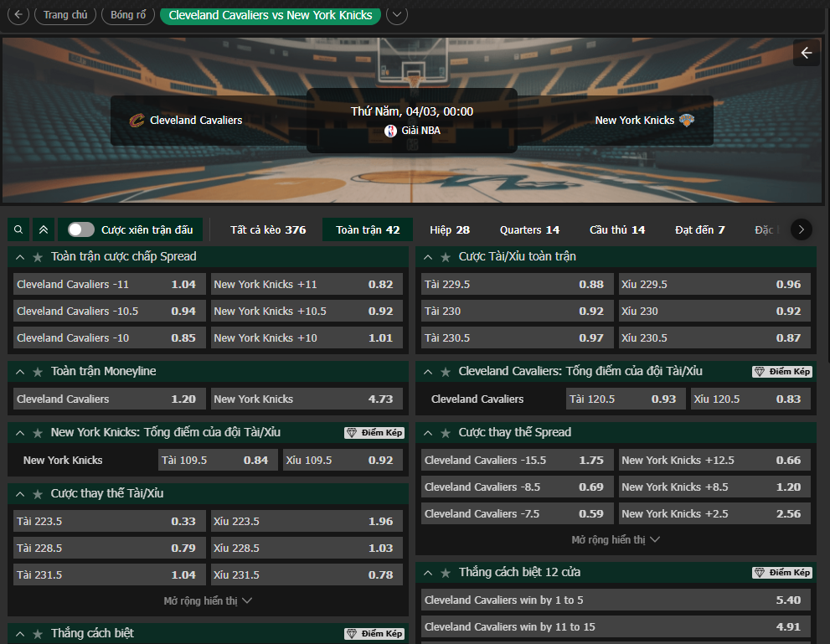Pick Tài 229.5 at 0.88
Viewport: 830px width, 644px height.
coord(517,284)
